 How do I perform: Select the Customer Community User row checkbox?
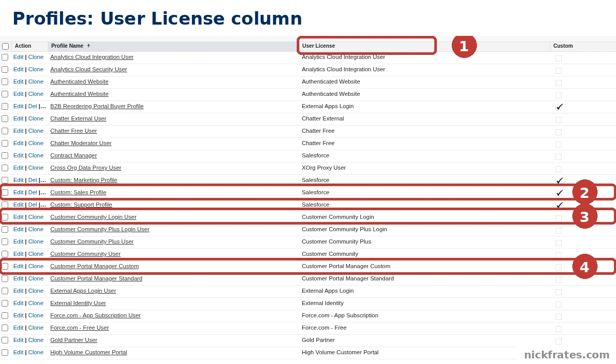(x=5, y=254)
